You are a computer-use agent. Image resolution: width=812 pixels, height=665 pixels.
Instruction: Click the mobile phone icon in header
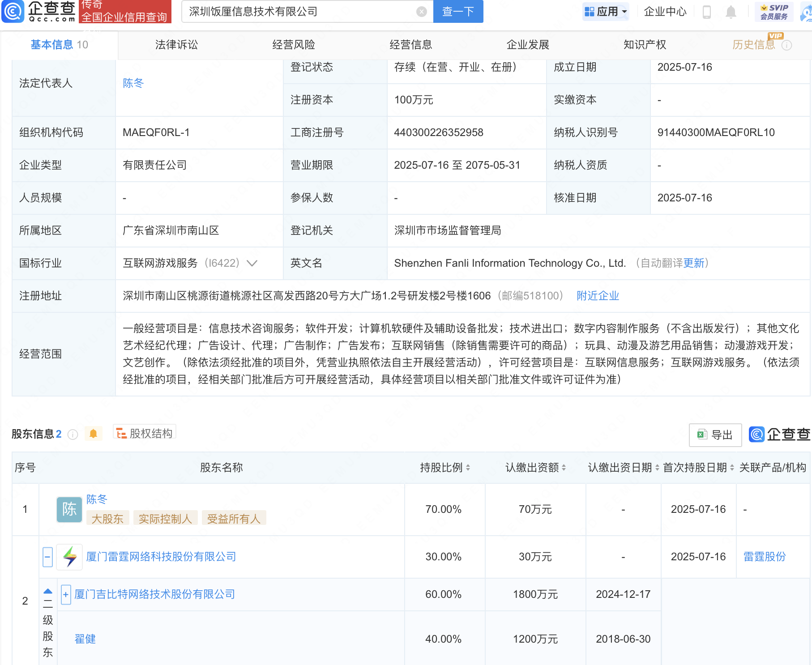(707, 12)
